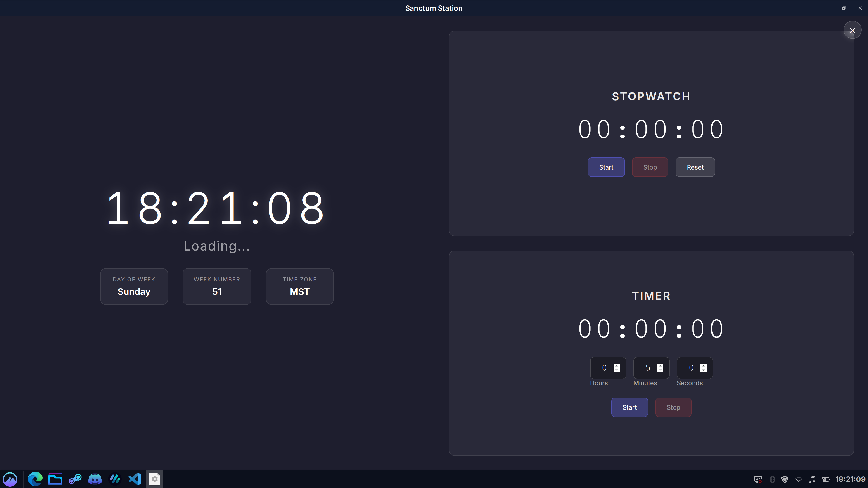Start the countdown timer

(x=629, y=407)
